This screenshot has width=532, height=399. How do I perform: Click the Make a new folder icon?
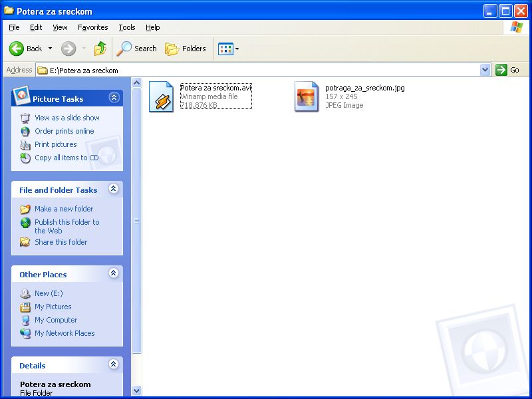pos(25,209)
